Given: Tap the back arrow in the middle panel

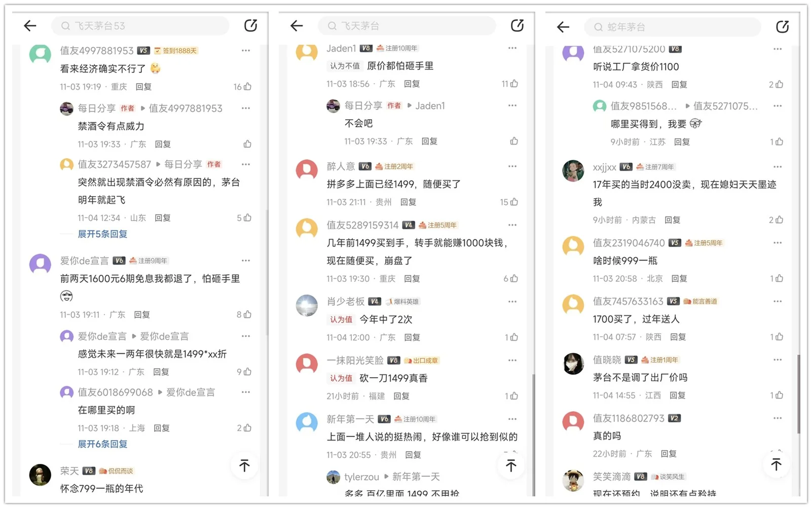Looking at the screenshot, I should (x=297, y=25).
